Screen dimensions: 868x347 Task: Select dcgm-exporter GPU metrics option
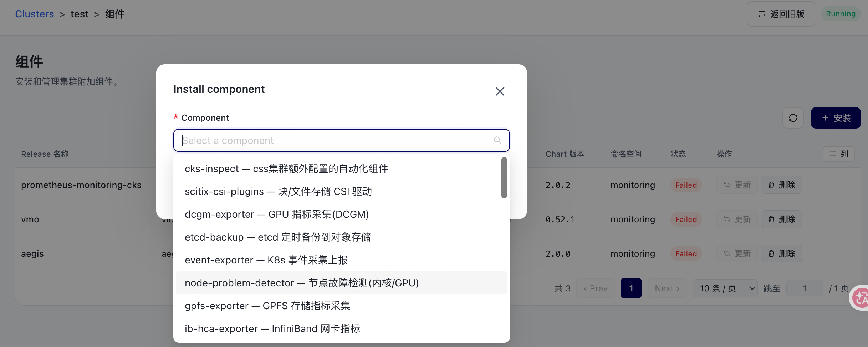[341, 214]
